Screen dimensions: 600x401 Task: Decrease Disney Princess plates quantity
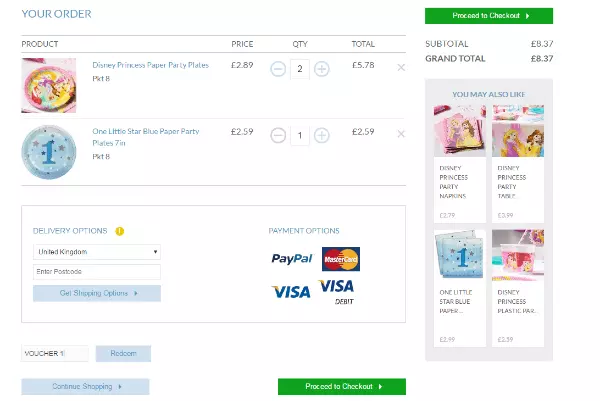point(278,69)
